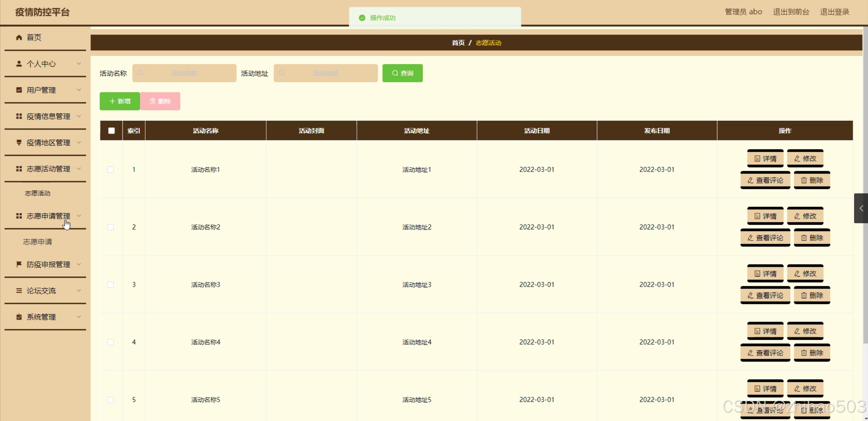Expand the 系统管理 menu chevron

[79, 317]
